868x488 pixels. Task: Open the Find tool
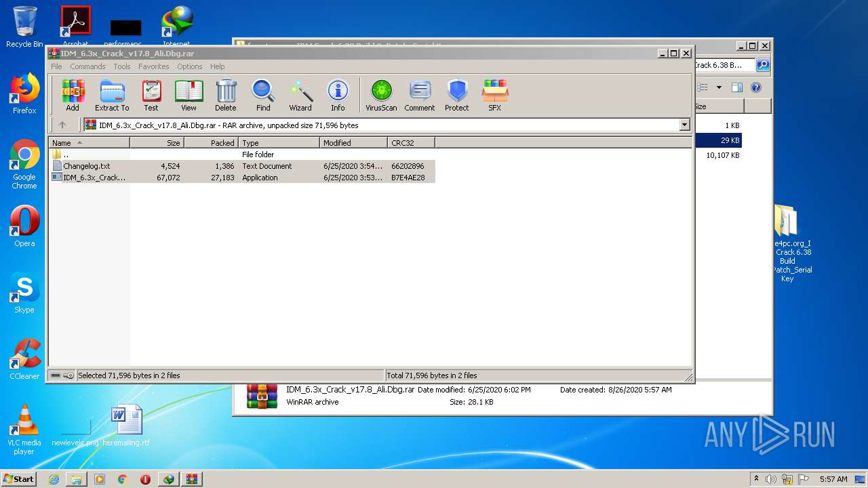click(263, 95)
